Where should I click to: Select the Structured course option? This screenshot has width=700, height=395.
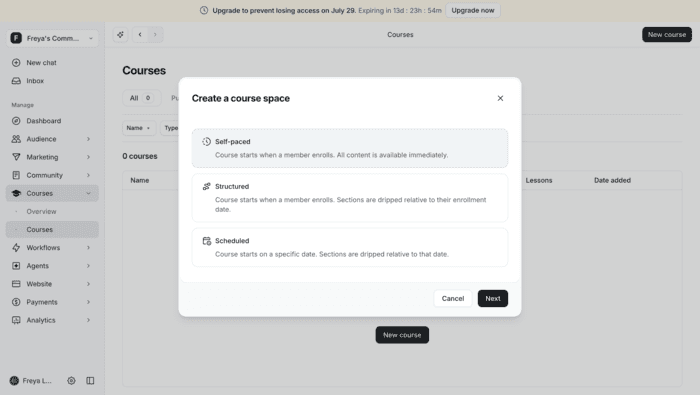tap(350, 198)
